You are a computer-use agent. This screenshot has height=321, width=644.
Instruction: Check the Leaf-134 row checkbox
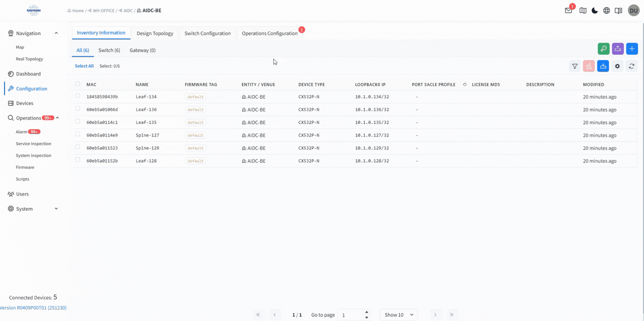point(78,96)
